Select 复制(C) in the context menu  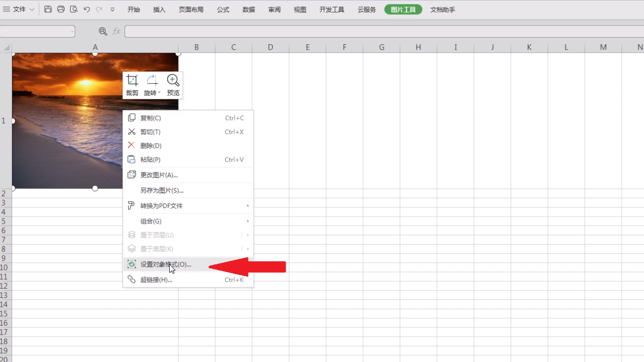(x=150, y=118)
